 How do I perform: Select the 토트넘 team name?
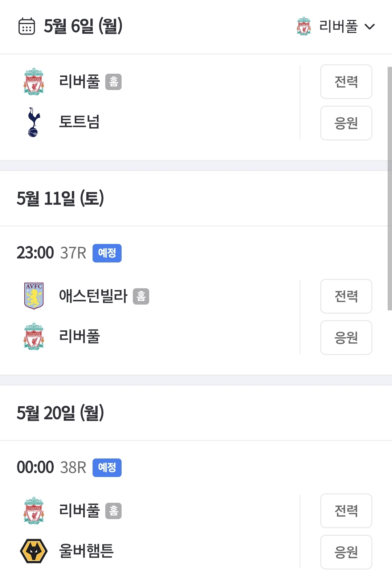click(x=79, y=122)
